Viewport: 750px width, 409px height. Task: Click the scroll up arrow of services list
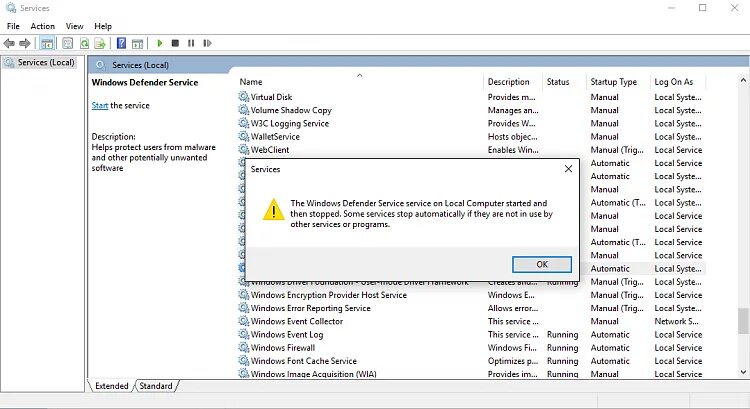coord(743,80)
